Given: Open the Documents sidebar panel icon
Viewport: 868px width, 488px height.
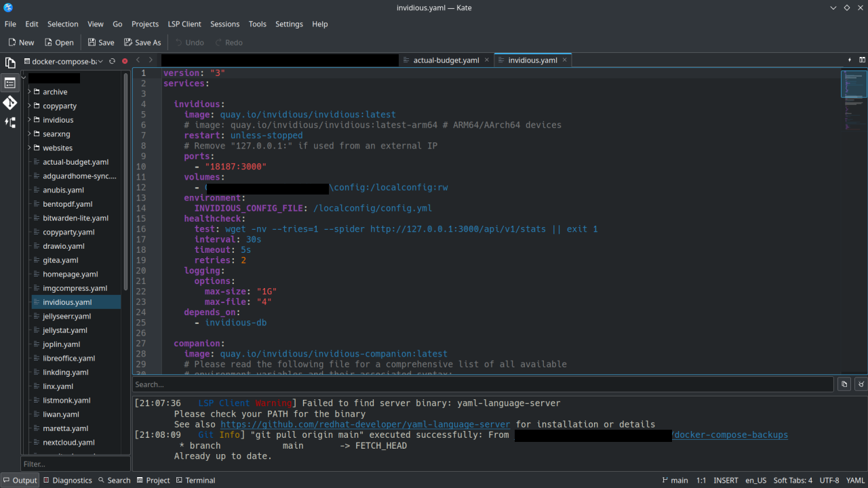Looking at the screenshot, I should pos(10,62).
